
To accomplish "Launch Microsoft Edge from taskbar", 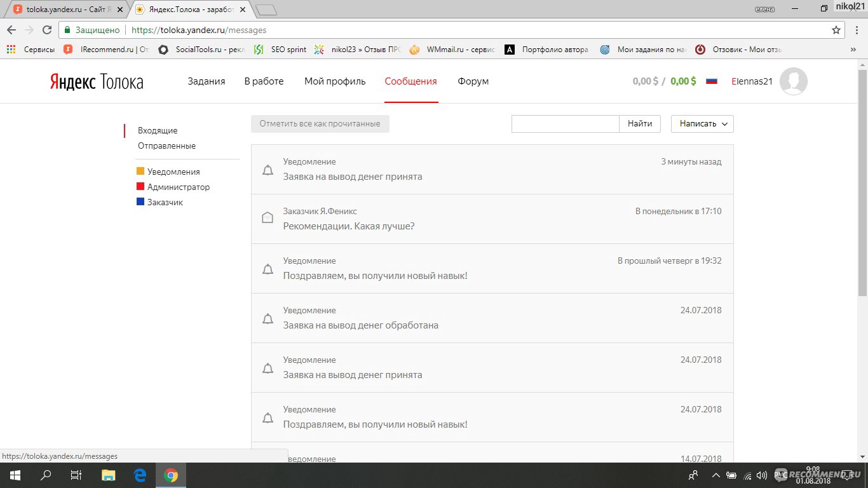I will [x=140, y=475].
